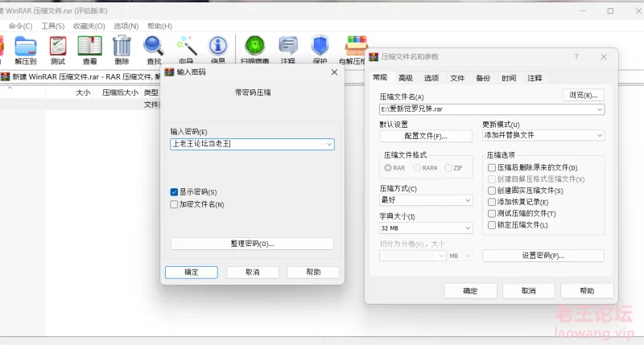Click the 整理密码 organize passwords button

point(252,244)
